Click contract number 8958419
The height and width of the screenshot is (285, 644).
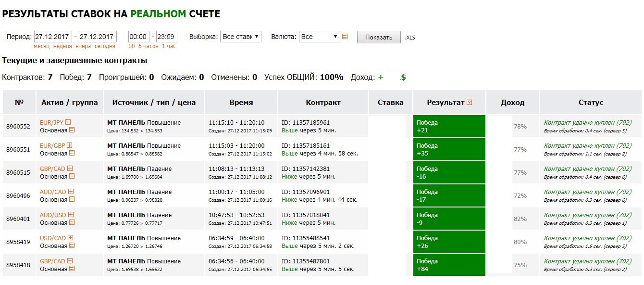pos(18,242)
